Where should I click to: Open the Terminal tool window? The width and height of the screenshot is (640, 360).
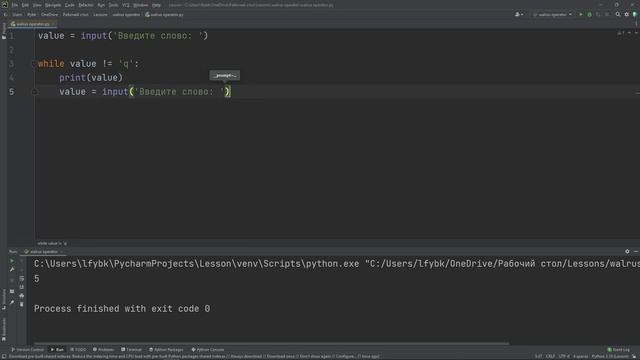[131, 350]
